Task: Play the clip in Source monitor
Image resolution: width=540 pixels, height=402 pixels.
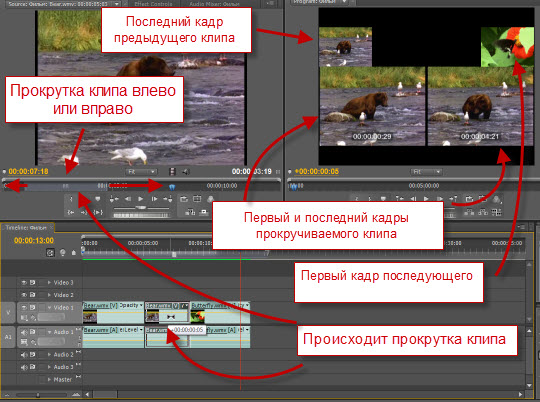Action: (141, 199)
